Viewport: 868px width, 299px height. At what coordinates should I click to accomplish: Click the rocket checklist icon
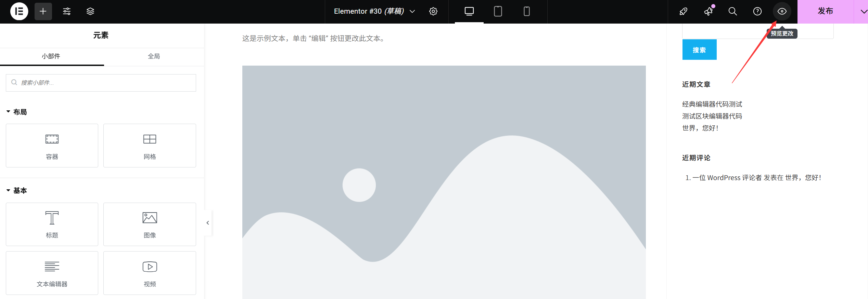(x=684, y=11)
